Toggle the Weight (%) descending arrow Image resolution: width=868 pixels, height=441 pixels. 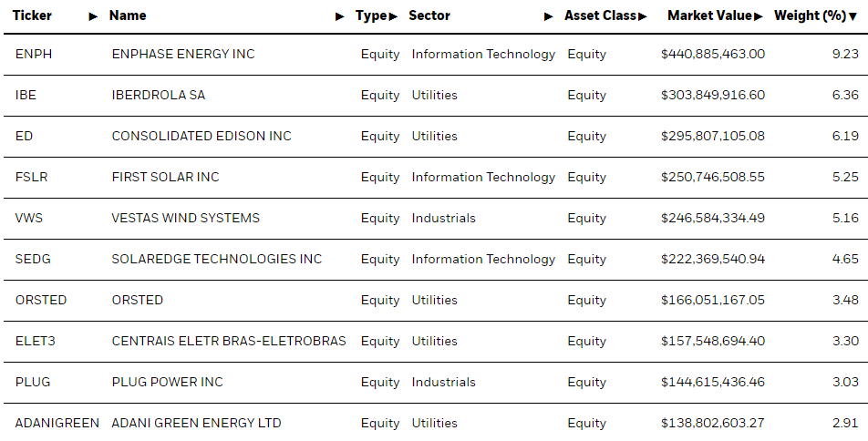852,17
